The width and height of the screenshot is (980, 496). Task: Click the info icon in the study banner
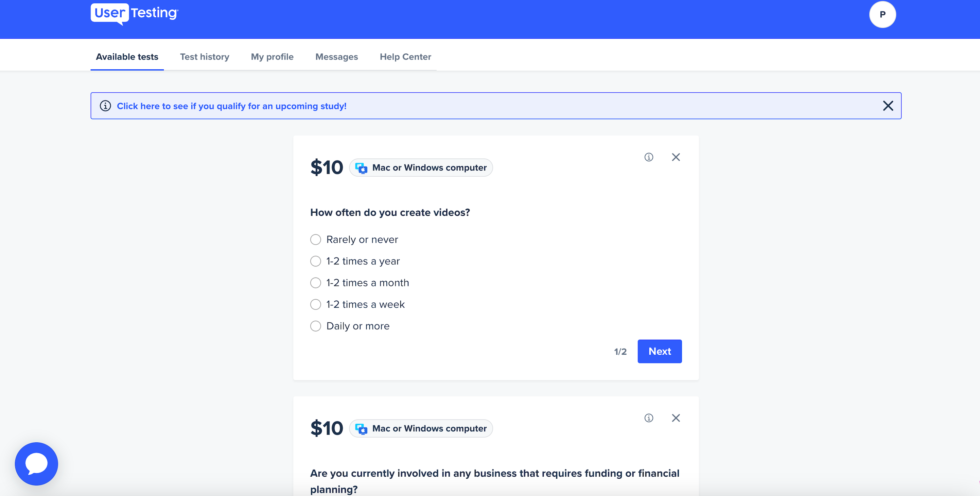tap(105, 106)
